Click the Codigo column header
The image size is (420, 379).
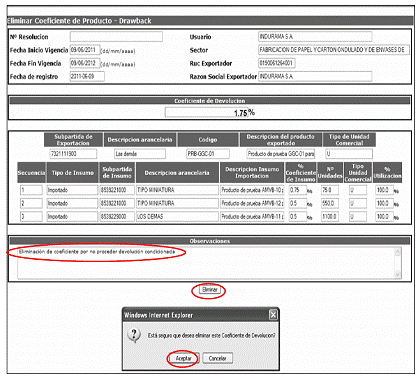(x=208, y=140)
